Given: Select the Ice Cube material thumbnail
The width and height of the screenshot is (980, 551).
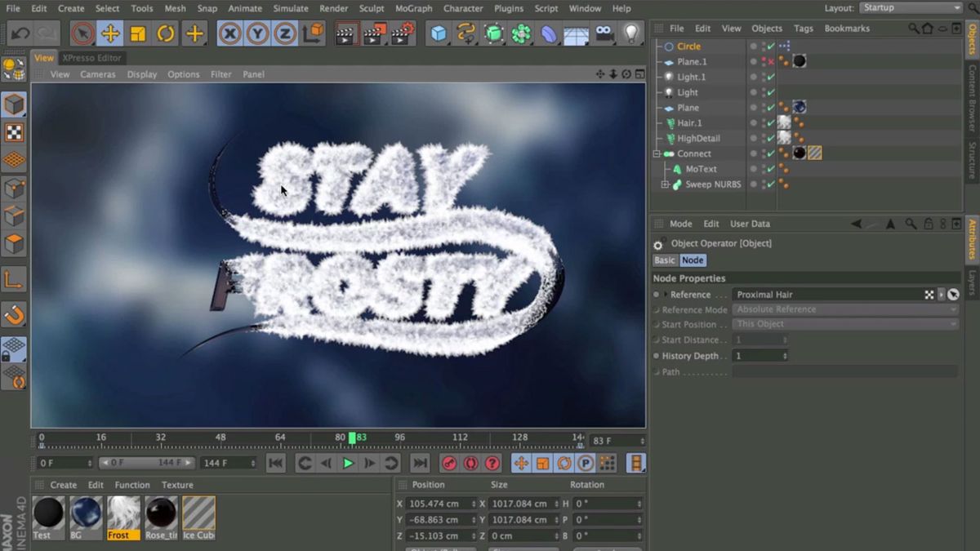Looking at the screenshot, I should tap(198, 518).
